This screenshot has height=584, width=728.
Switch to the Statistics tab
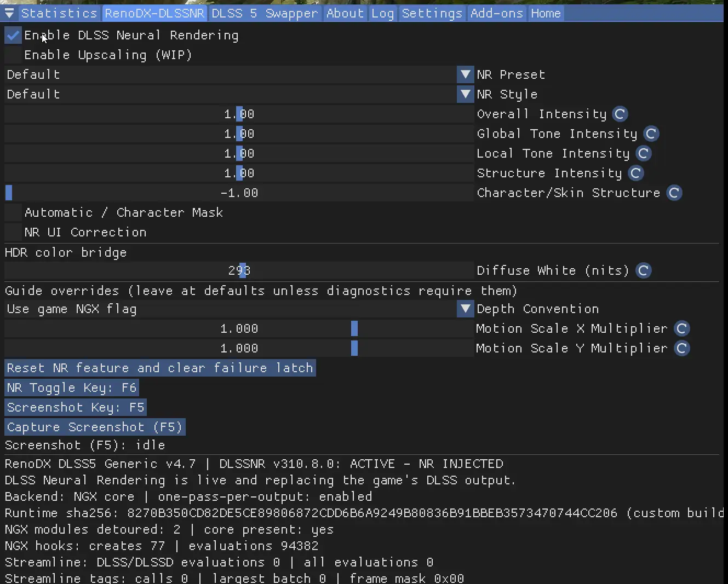59,13
